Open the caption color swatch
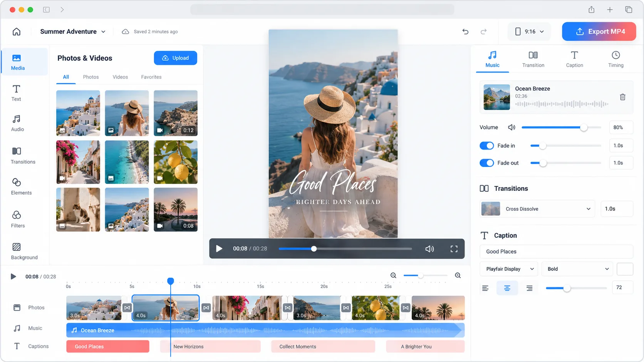The image size is (644, 362). click(x=625, y=269)
